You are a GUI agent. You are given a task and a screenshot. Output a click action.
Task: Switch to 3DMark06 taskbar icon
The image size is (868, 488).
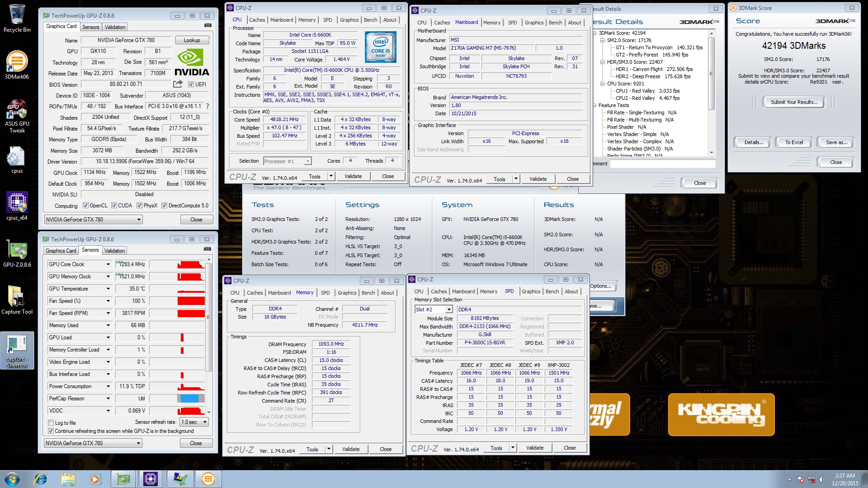(208, 479)
